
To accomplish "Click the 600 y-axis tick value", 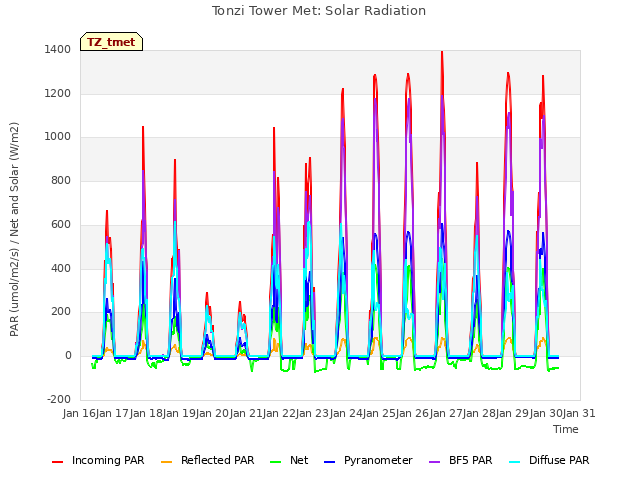I will tap(61, 224).
